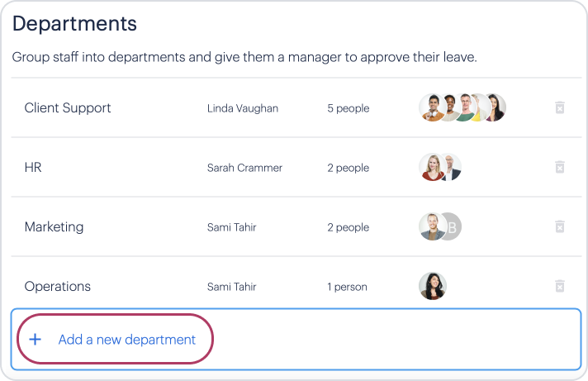Image resolution: width=588 pixels, height=381 pixels.
Task: Delete the Client Support department trash icon
Action: tap(559, 108)
